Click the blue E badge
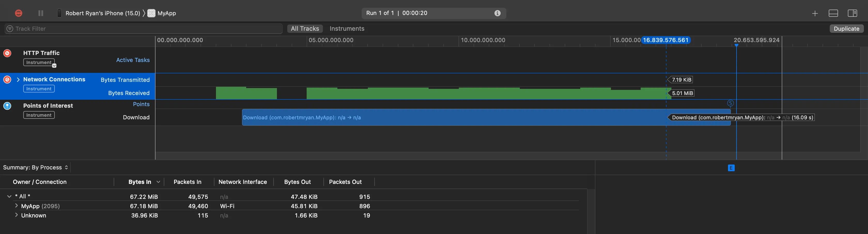Screen dimensions: 868x234 tap(731, 168)
